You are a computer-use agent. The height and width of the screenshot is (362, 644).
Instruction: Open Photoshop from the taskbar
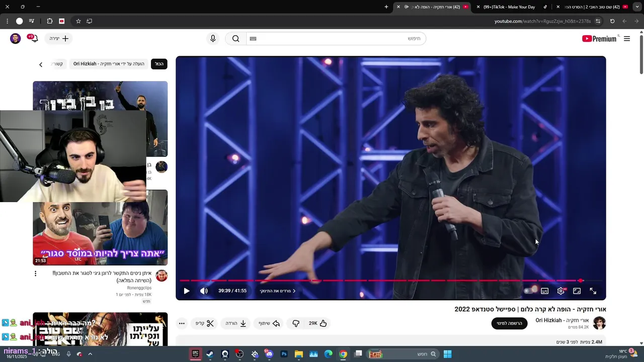[284, 354]
